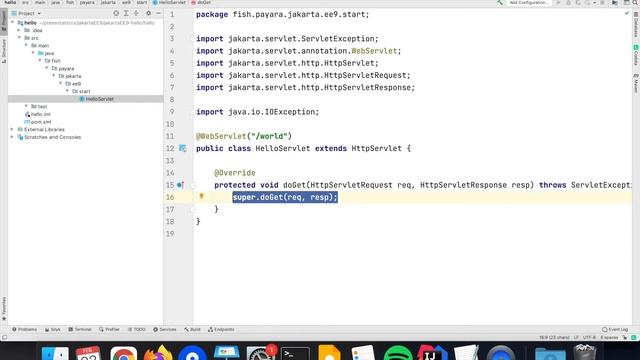Click the Database side tab on right edge
Image resolution: width=640 pixels, height=360 pixels.
coord(636,24)
